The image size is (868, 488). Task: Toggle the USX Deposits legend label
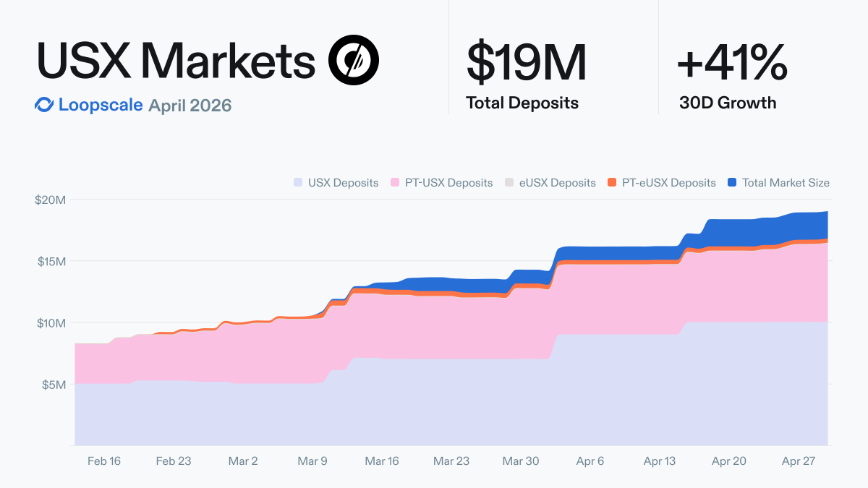point(343,183)
